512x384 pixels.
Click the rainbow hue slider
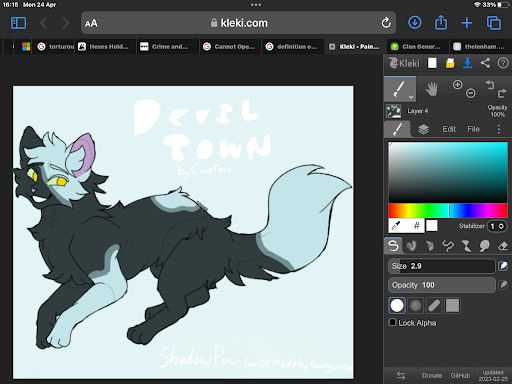448,211
